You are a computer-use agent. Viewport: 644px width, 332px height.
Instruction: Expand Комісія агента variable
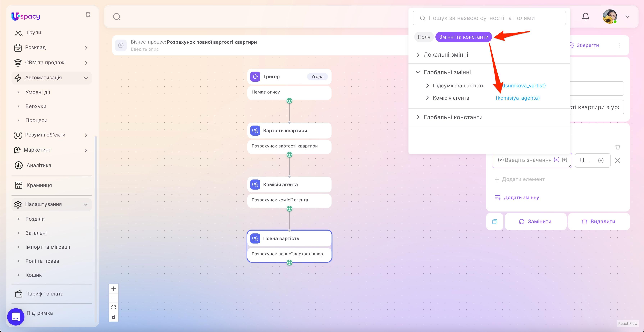coord(428,98)
